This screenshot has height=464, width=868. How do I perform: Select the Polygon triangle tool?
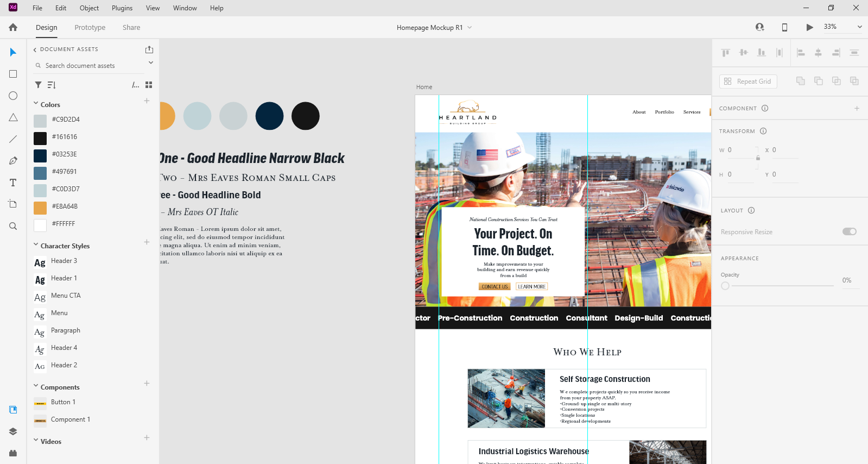[x=13, y=117]
